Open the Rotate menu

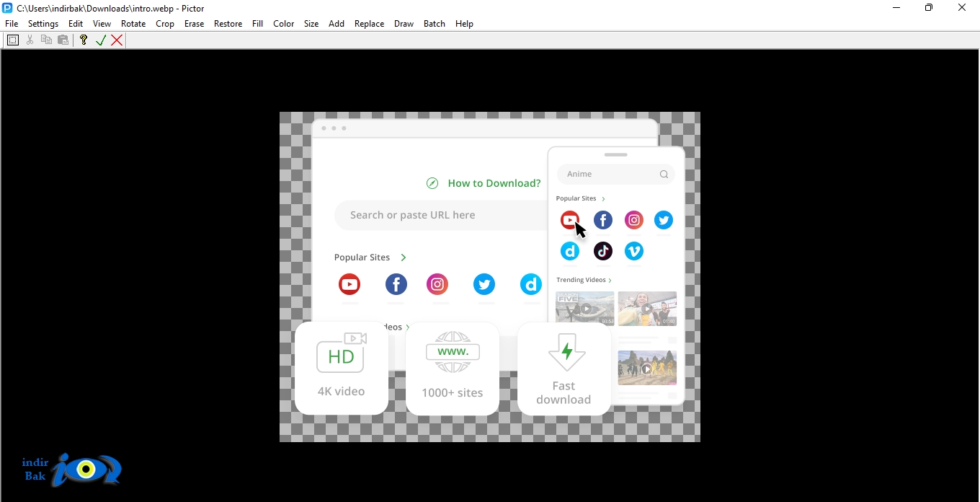[133, 24]
